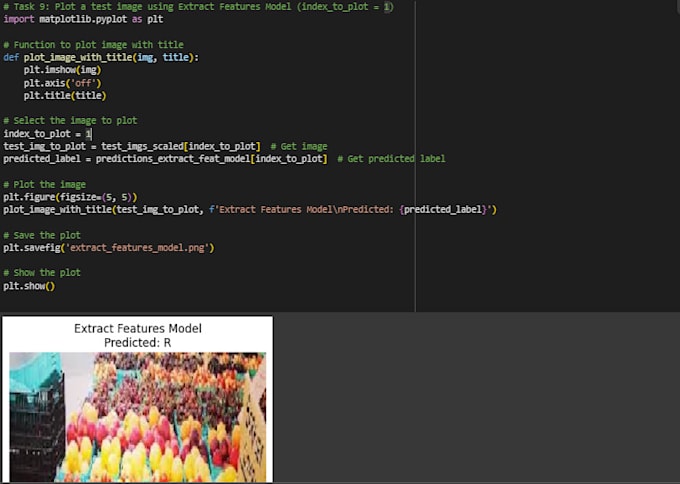
Task: Click the 'index_to_plot = 1' line
Action: 47,134
